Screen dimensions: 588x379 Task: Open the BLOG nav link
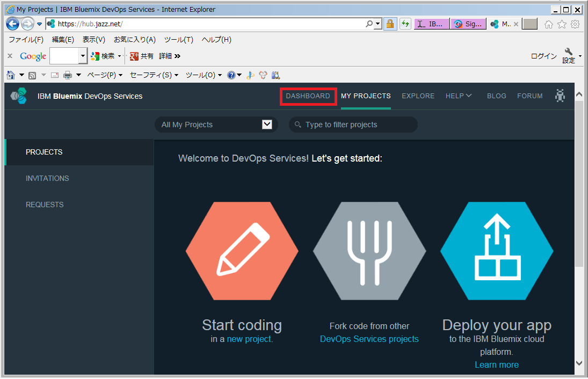[497, 96]
